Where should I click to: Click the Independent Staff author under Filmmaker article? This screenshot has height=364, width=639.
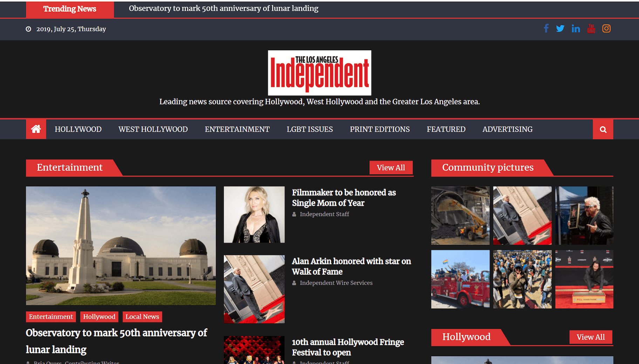click(x=324, y=214)
